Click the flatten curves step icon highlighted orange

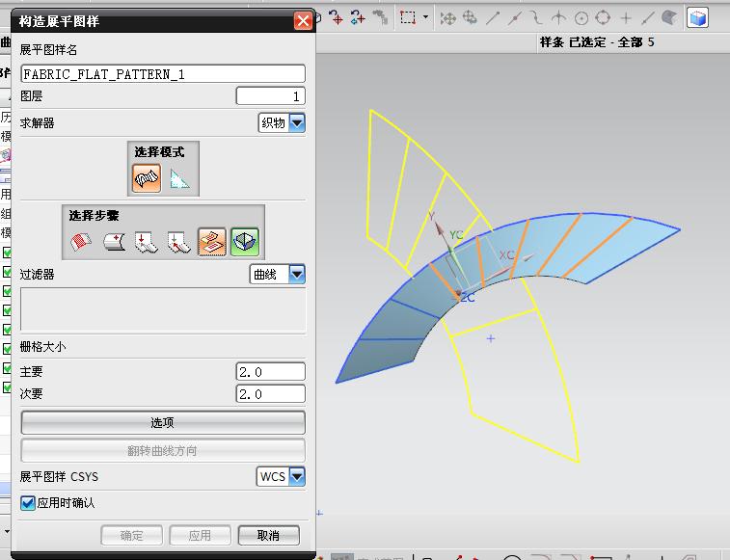(212, 242)
